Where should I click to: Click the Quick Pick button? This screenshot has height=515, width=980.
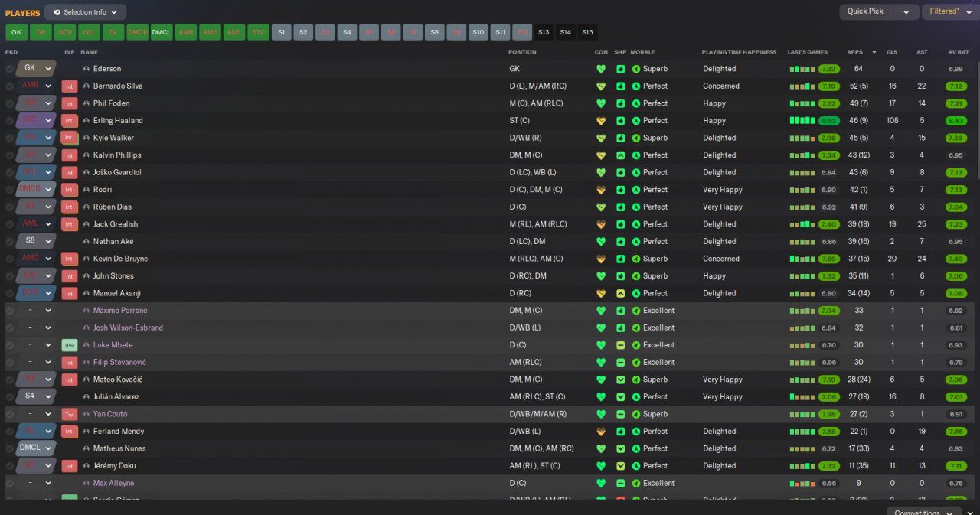tap(866, 11)
